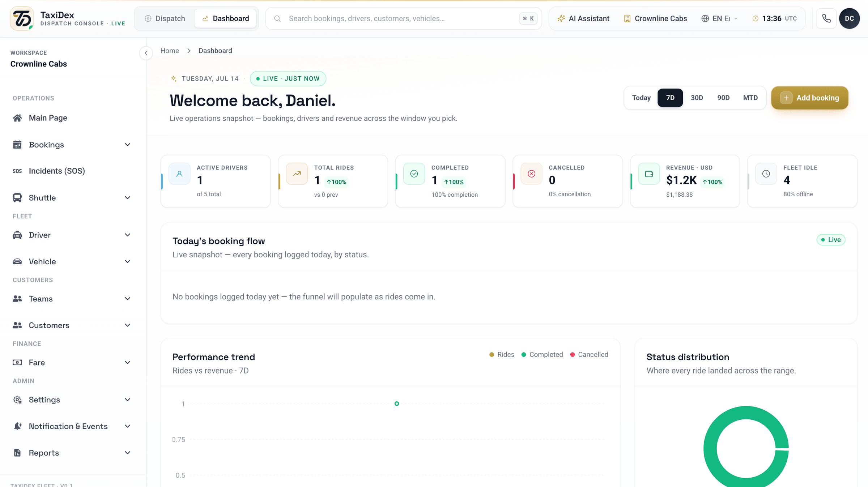Click the Shuttle bus icon
The height and width of the screenshot is (487, 868).
click(x=17, y=198)
